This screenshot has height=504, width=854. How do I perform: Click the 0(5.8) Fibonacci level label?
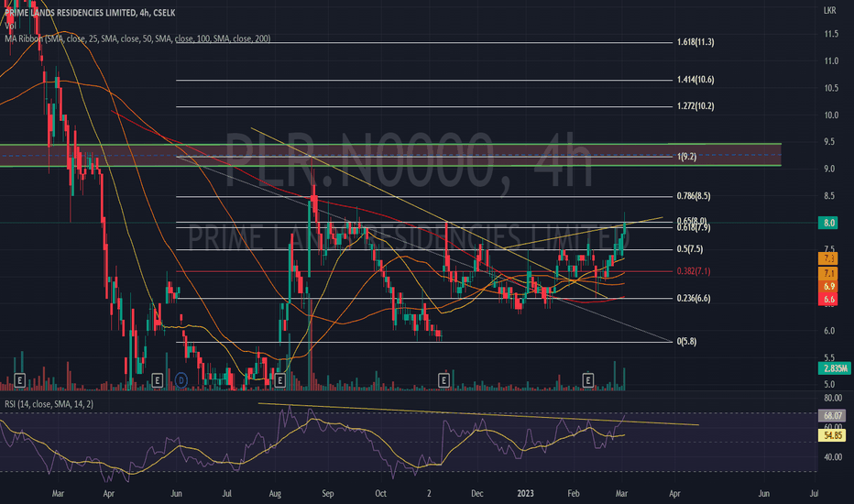tap(686, 342)
